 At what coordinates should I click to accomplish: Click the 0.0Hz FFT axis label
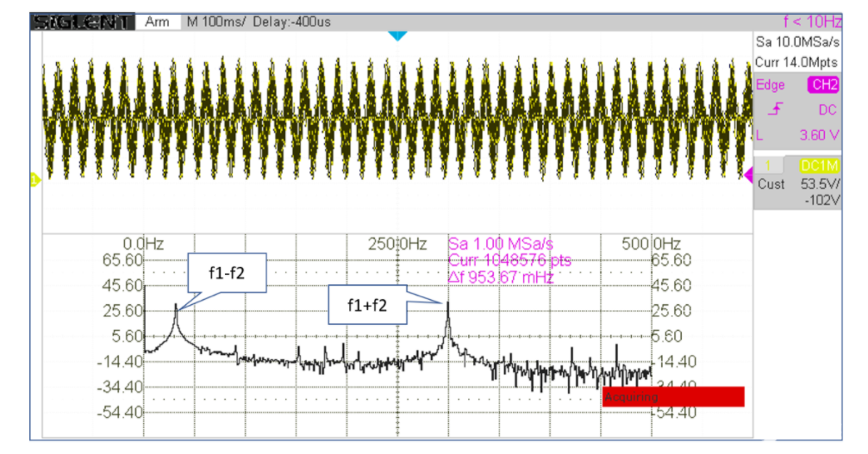[x=143, y=244]
